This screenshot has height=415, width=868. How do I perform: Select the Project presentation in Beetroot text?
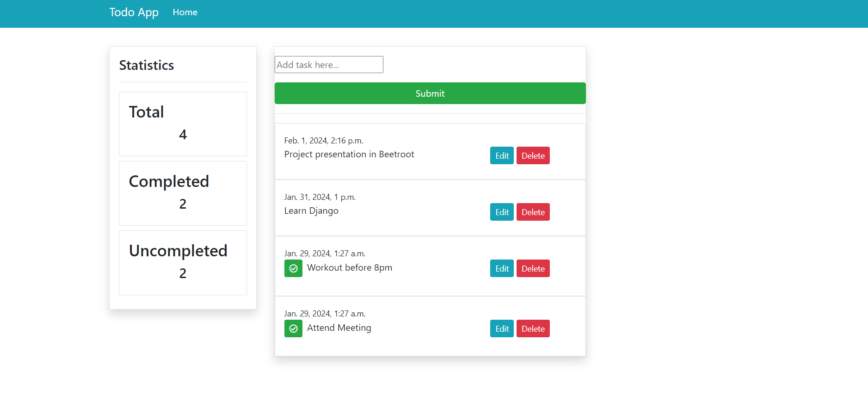[x=349, y=155]
